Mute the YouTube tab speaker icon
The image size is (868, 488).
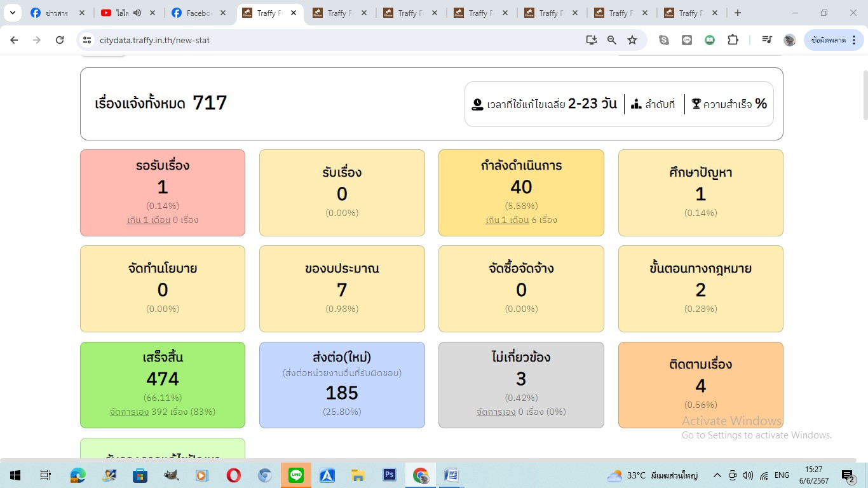coord(137,13)
